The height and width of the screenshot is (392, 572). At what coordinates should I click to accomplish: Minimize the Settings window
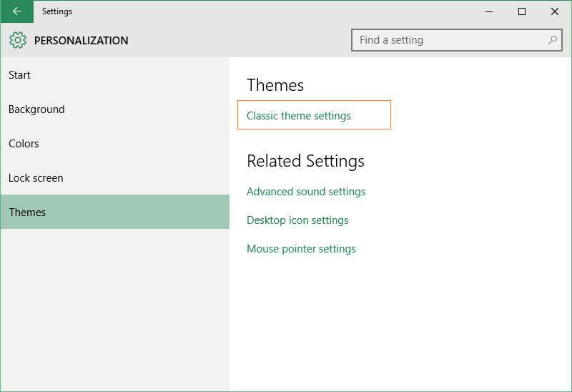[490, 11]
